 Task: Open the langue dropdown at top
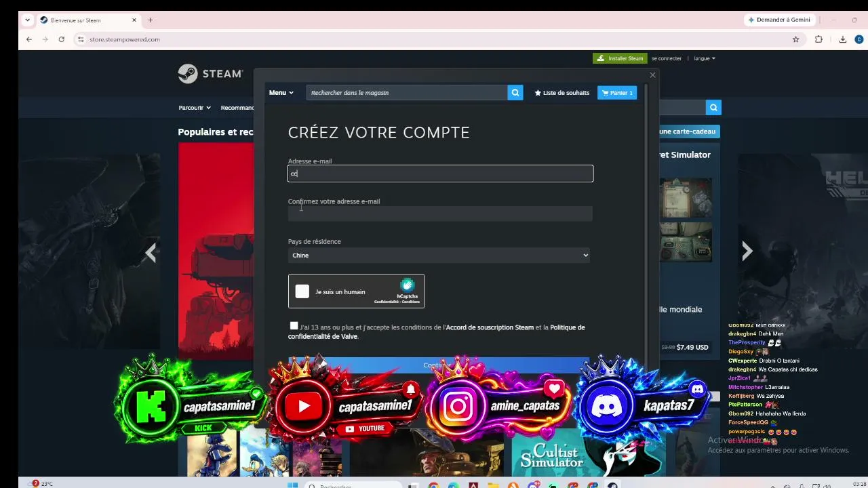pyautogui.click(x=704, y=58)
